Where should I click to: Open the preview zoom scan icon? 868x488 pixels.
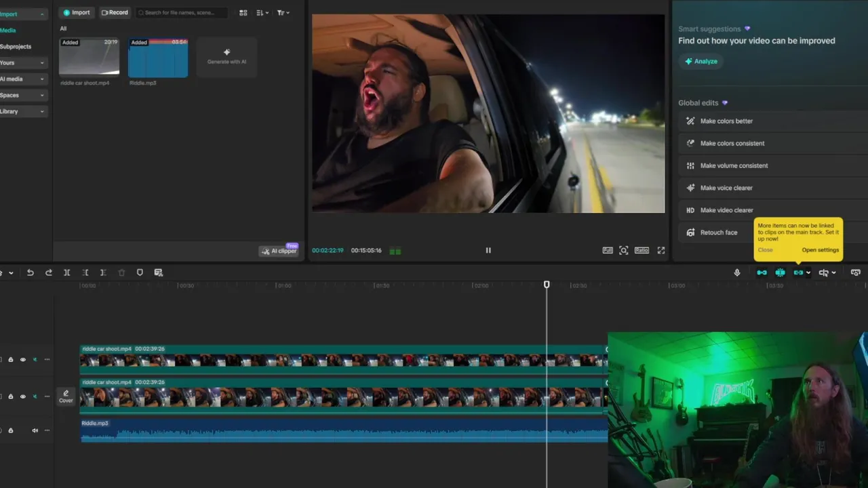pyautogui.click(x=624, y=250)
